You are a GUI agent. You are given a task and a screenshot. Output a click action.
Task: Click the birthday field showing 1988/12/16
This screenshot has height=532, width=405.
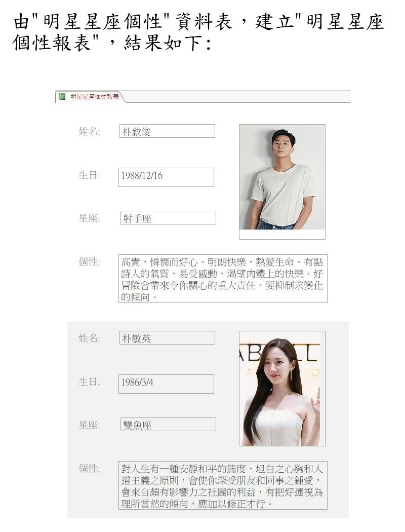pyautogui.click(x=166, y=177)
